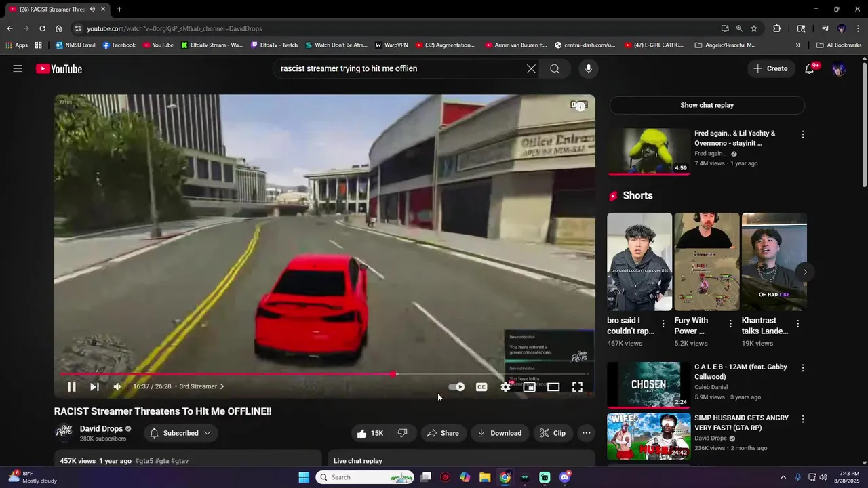Switch to miniplayer mode
The height and width of the screenshot is (488, 868).
530,387
